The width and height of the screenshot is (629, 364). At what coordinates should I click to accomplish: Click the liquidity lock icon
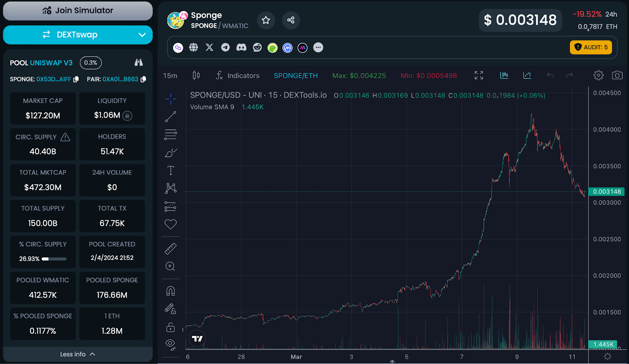tap(127, 115)
